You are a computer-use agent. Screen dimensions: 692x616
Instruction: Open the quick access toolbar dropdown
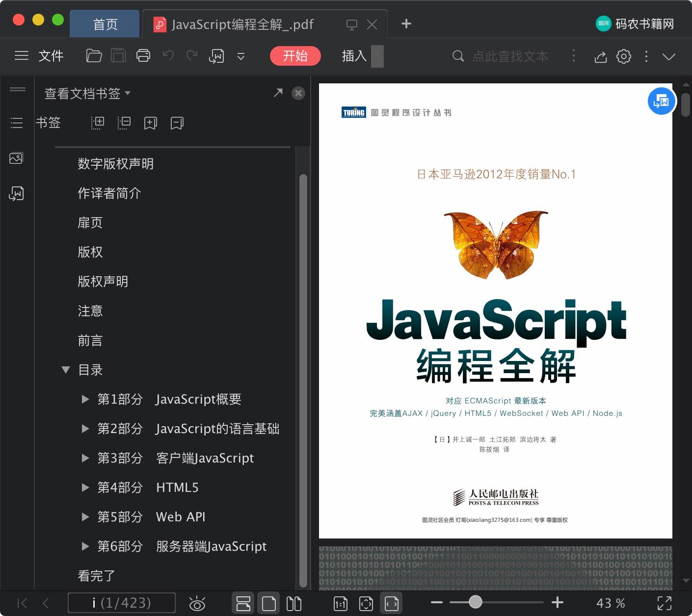[241, 56]
